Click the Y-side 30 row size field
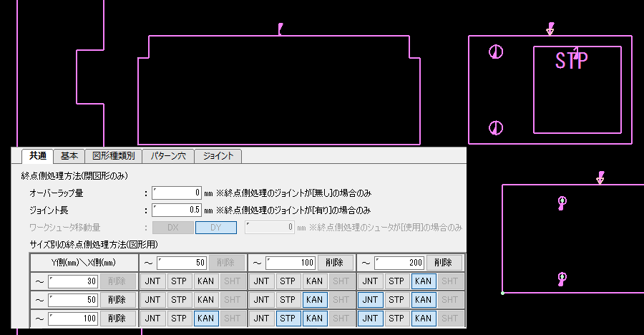The height and width of the screenshot is (335, 644). pos(73,281)
